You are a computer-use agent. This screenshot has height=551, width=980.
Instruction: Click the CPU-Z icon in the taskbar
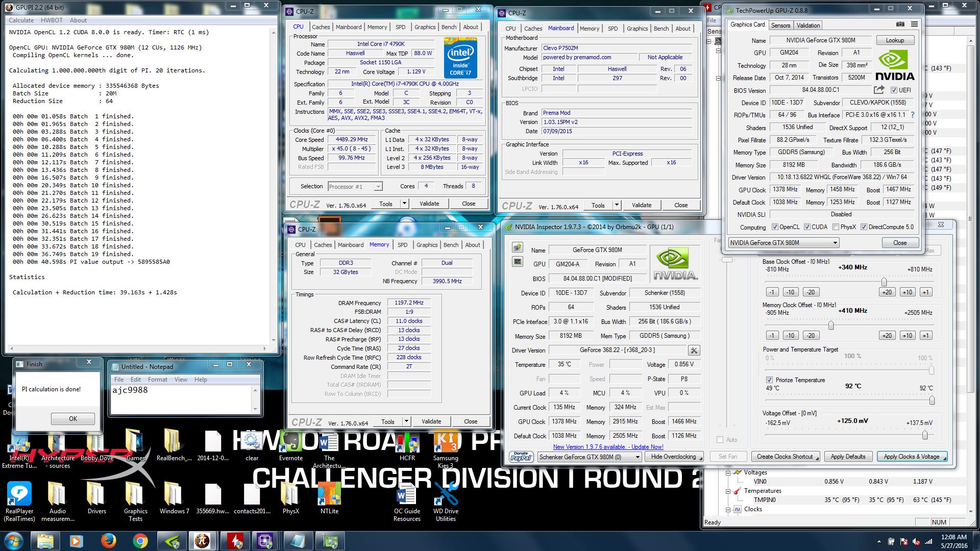pyautogui.click(x=265, y=541)
